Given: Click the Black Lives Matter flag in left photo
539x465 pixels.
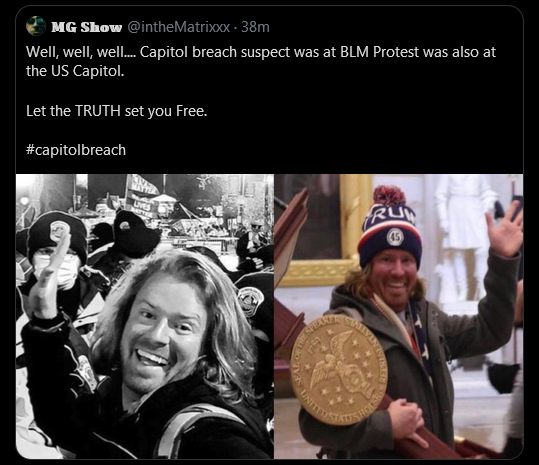Looking at the screenshot, I should [x=141, y=195].
